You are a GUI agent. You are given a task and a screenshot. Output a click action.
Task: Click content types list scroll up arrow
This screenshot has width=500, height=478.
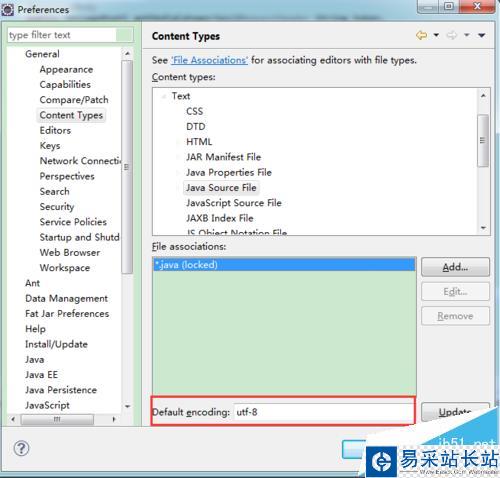pyautogui.click(x=483, y=96)
